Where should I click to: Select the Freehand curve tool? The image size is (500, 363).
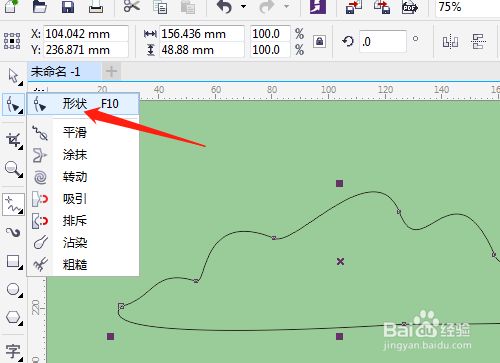point(14,204)
